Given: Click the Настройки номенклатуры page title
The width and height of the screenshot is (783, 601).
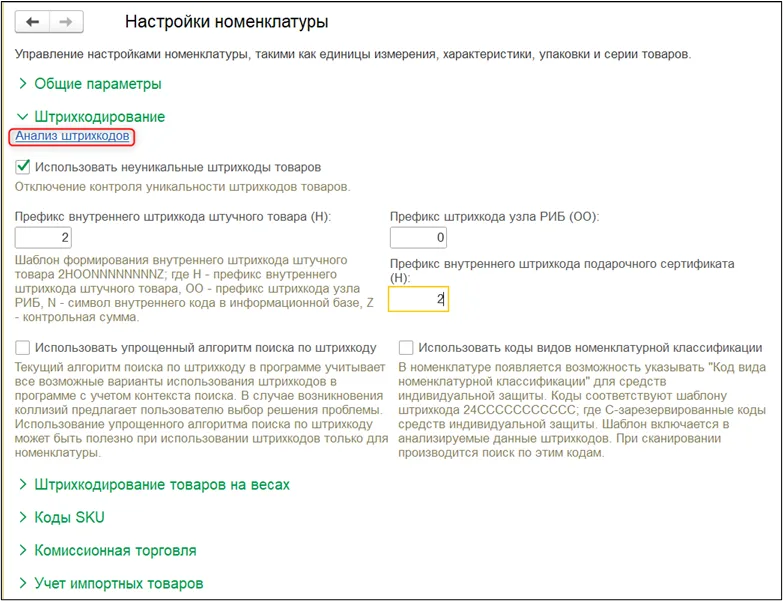Looking at the screenshot, I should [227, 22].
